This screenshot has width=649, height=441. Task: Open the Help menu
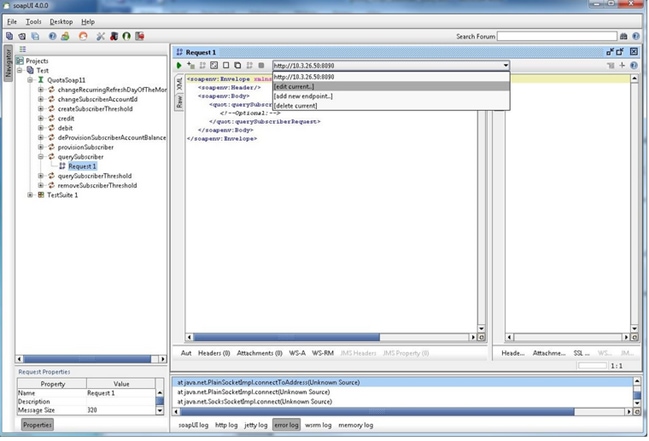click(88, 22)
